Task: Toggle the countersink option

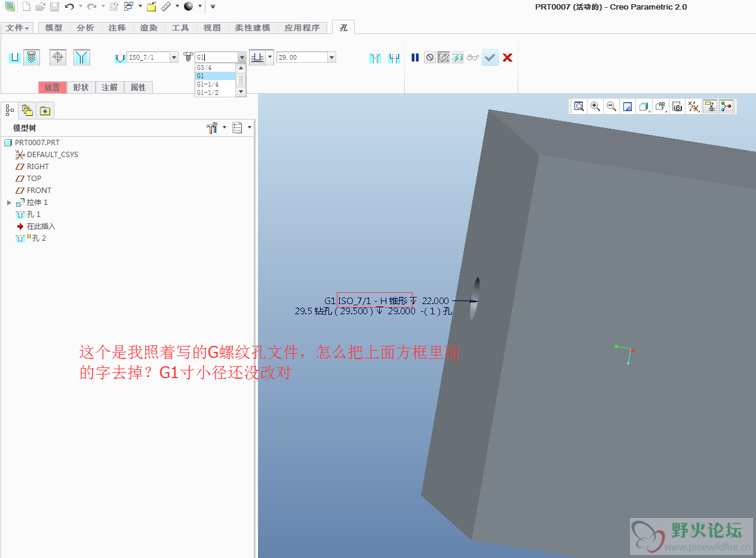Action: 375,58
